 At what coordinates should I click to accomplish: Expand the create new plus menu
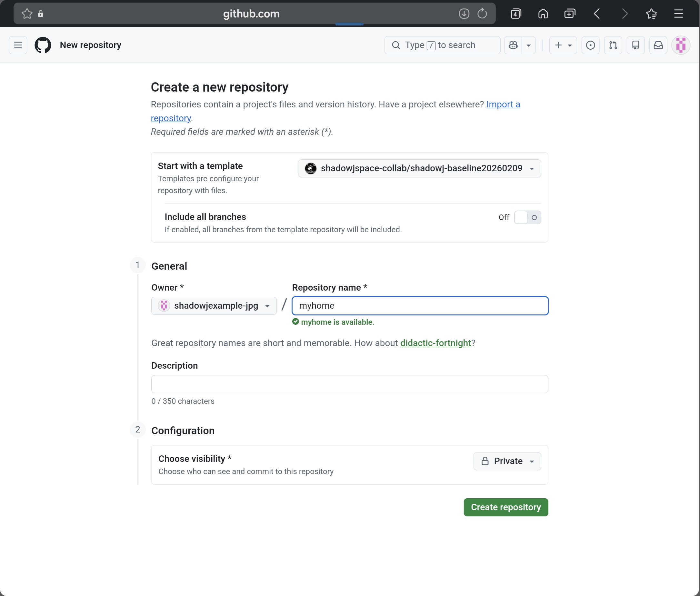(563, 45)
